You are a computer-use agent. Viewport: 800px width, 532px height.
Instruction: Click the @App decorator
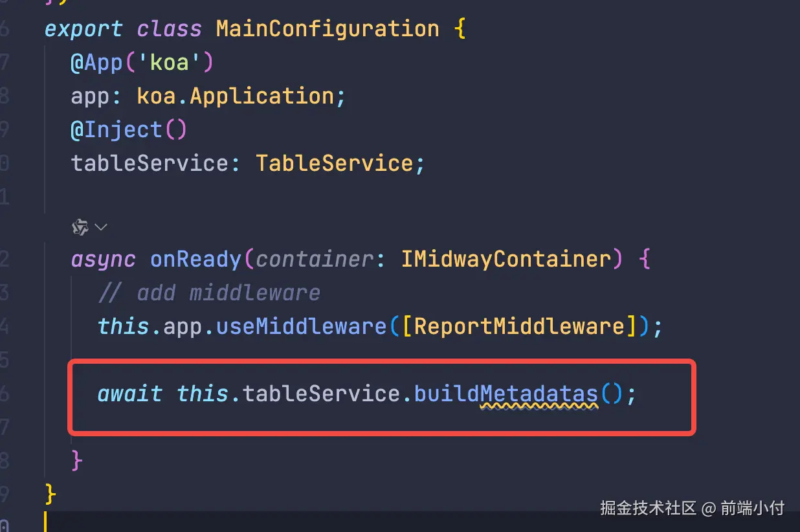point(96,63)
